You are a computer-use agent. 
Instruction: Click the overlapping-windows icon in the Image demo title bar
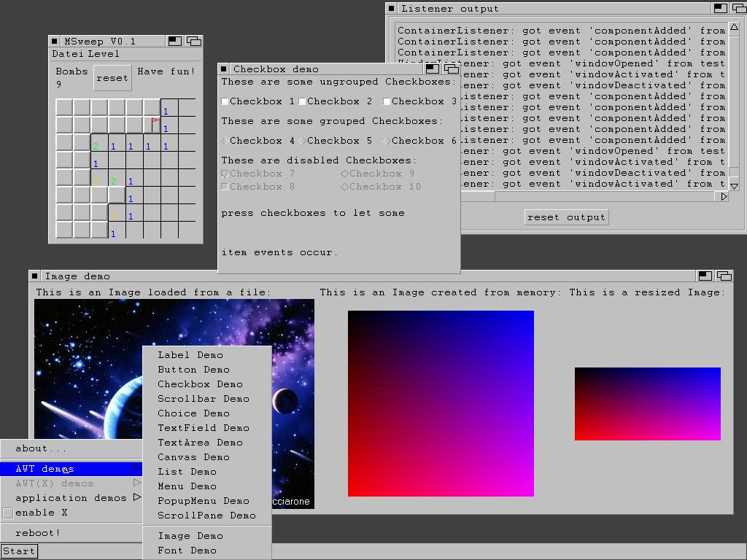pos(724,276)
